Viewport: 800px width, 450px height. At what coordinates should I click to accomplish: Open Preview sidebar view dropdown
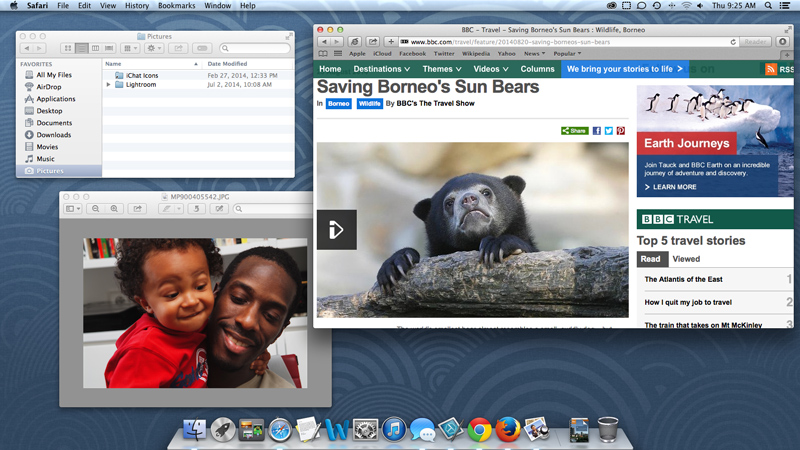tap(73, 209)
